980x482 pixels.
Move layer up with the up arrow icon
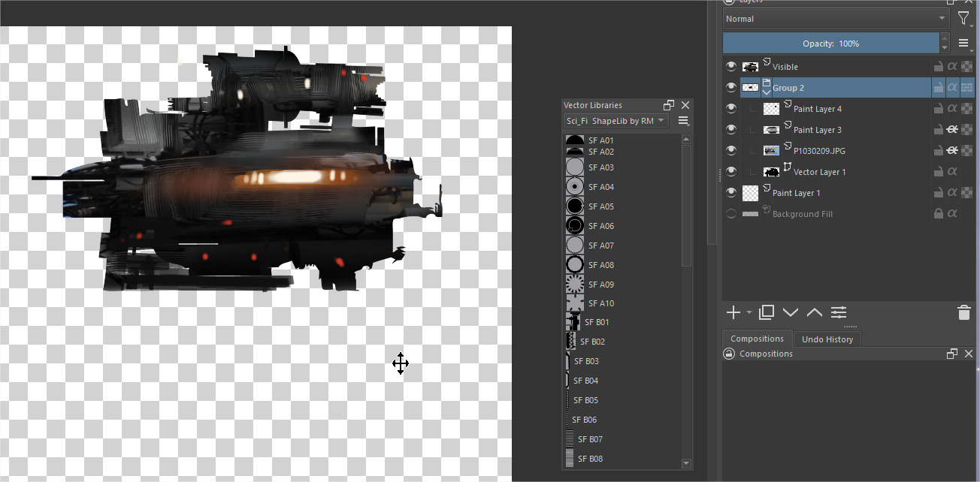point(815,312)
